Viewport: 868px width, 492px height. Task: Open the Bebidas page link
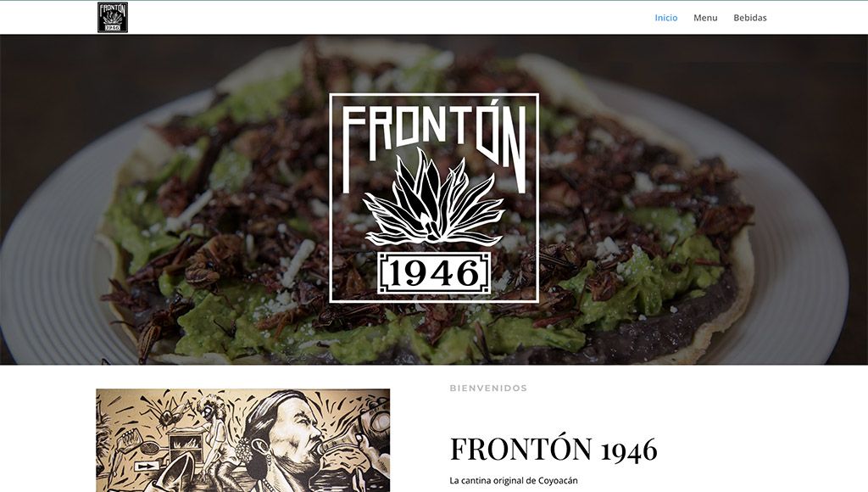coord(750,18)
